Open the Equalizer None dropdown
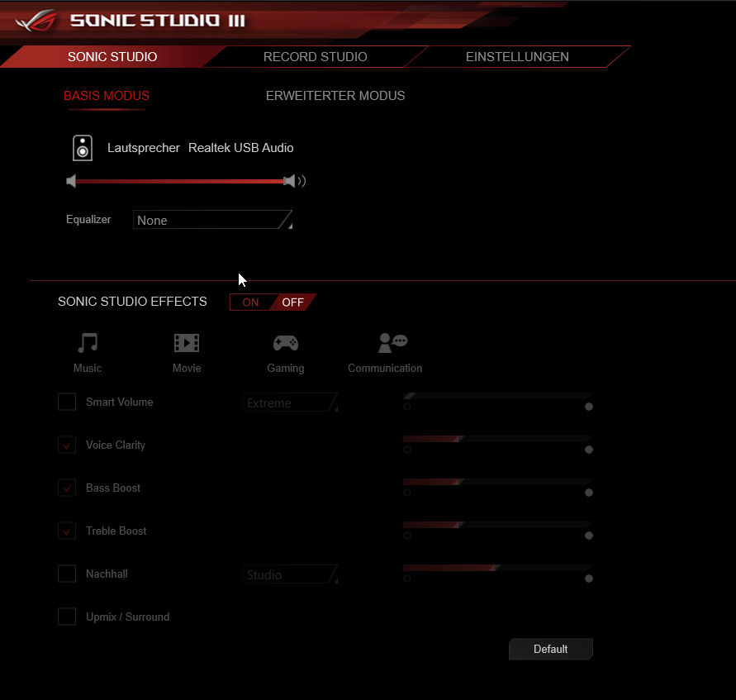This screenshot has height=700, width=736. tap(212, 220)
